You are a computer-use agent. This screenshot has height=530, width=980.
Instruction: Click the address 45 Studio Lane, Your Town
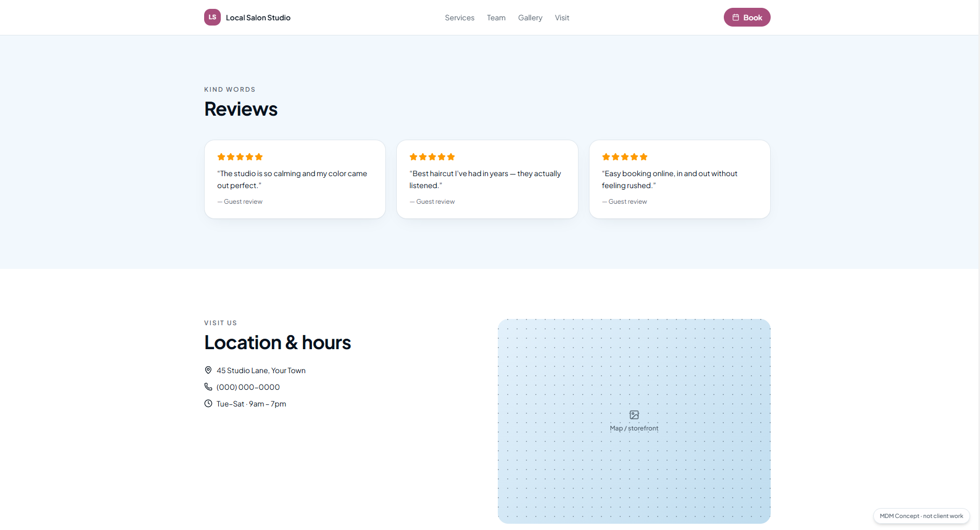(x=261, y=371)
